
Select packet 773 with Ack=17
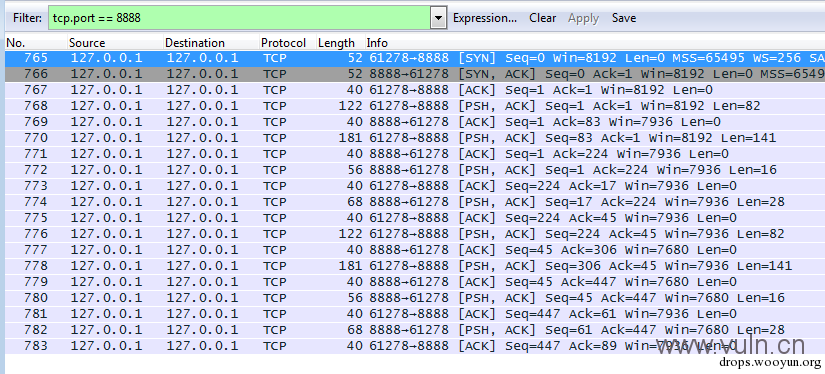415,186
